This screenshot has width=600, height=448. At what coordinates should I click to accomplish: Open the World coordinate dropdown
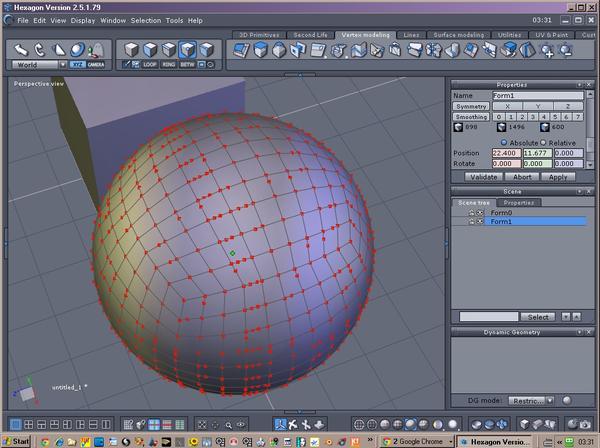(x=37, y=64)
